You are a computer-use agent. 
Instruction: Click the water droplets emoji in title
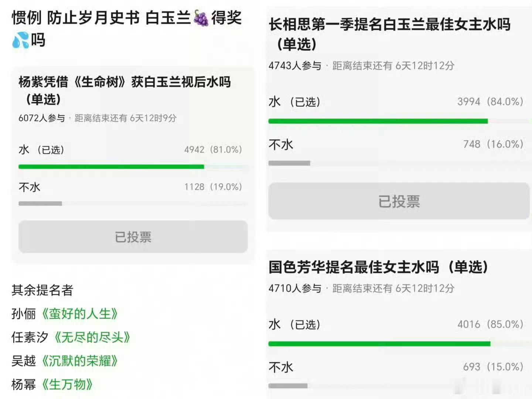coord(20,40)
